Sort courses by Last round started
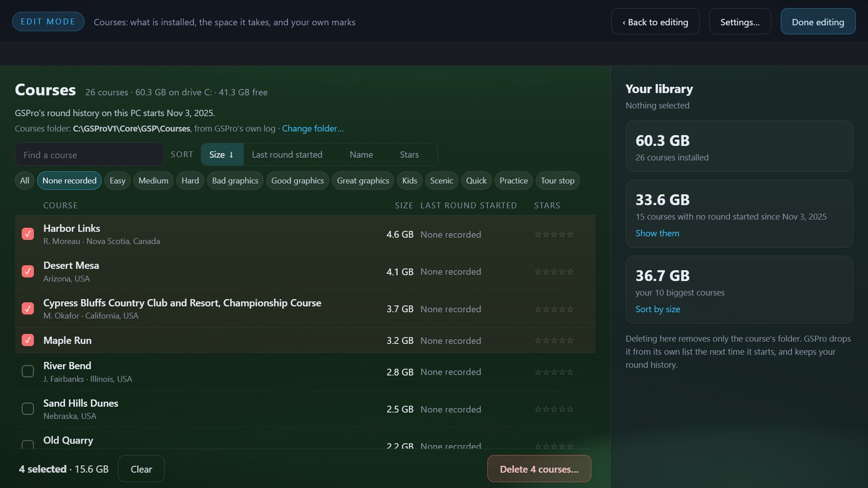Screen dimensions: 868x488 [287, 155]
